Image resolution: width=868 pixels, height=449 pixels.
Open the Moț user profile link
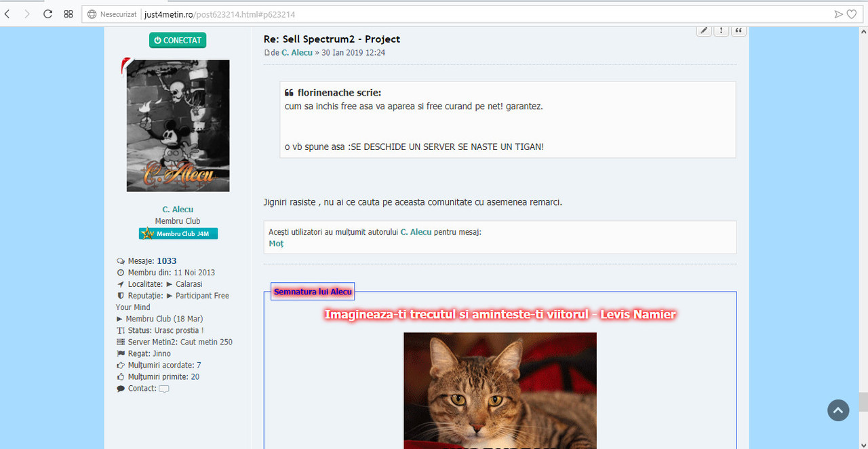point(277,243)
